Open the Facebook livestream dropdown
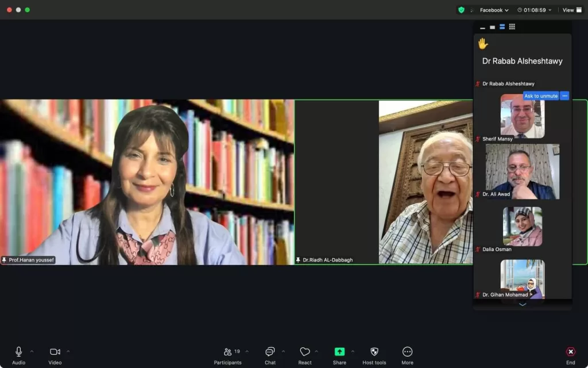This screenshot has width=588, height=368. pos(494,10)
